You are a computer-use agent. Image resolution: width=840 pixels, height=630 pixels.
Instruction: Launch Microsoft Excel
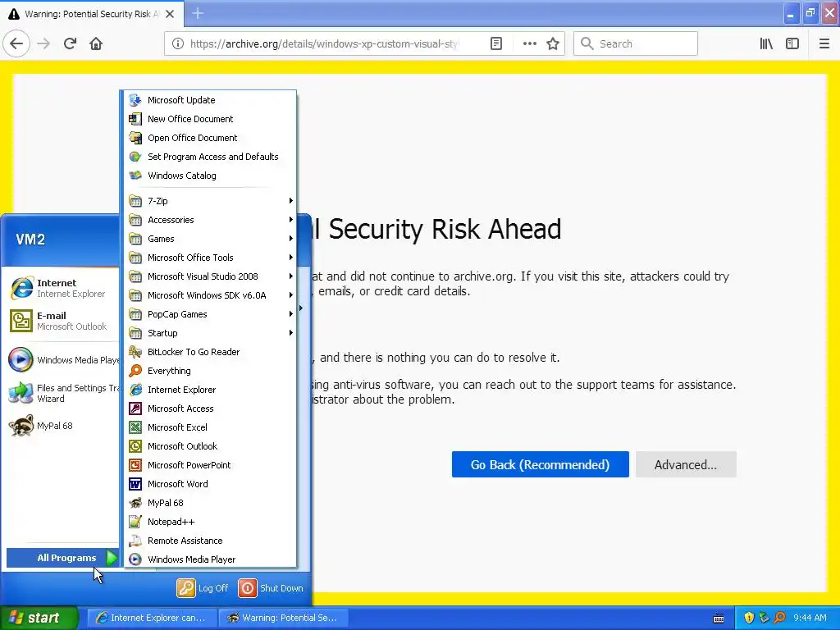[x=210, y=427]
